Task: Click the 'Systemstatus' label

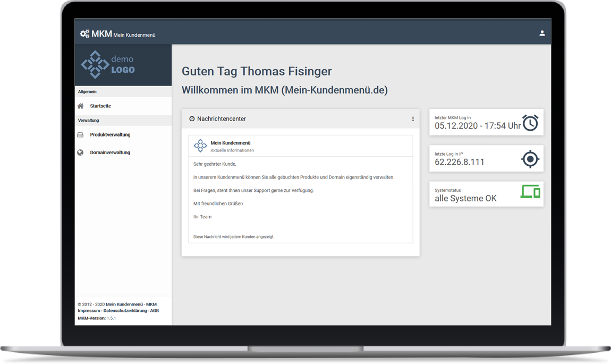Action: click(x=448, y=190)
